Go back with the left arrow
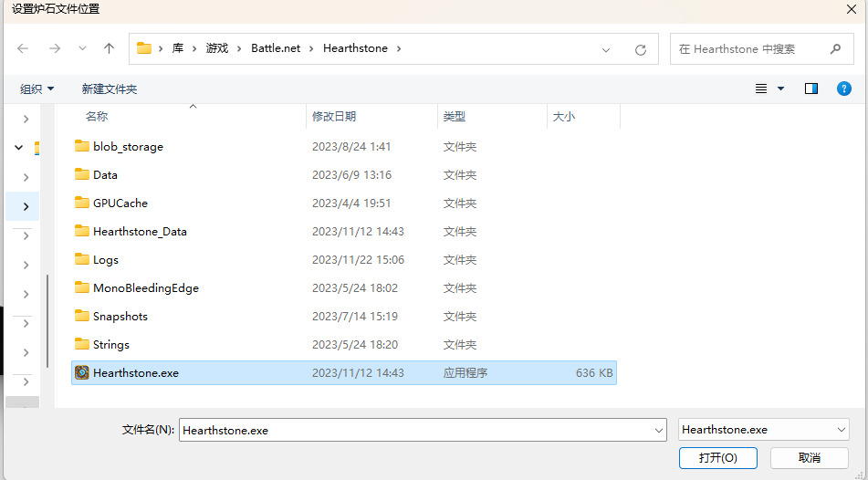The height and width of the screenshot is (480, 868). (23, 48)
